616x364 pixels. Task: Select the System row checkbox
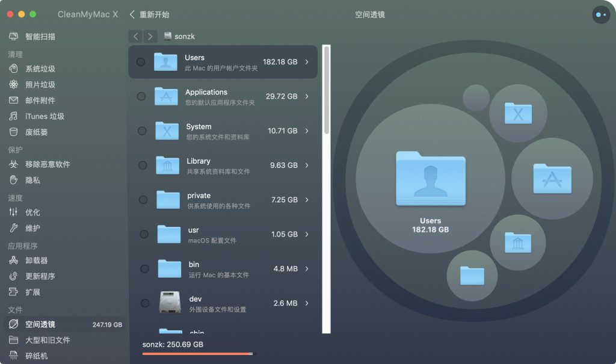[x=142, y=131]
